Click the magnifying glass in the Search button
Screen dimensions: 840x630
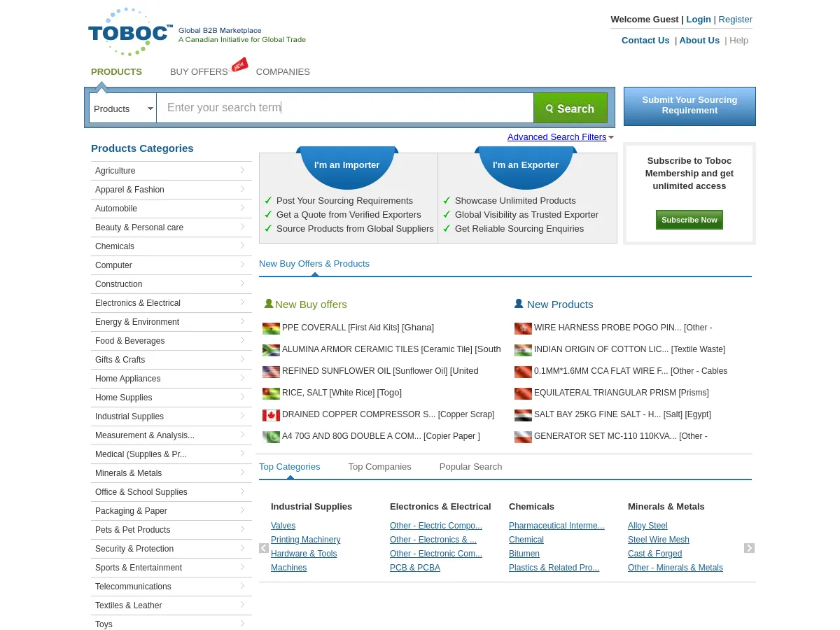pyautogui.click(x=550, y=108)
